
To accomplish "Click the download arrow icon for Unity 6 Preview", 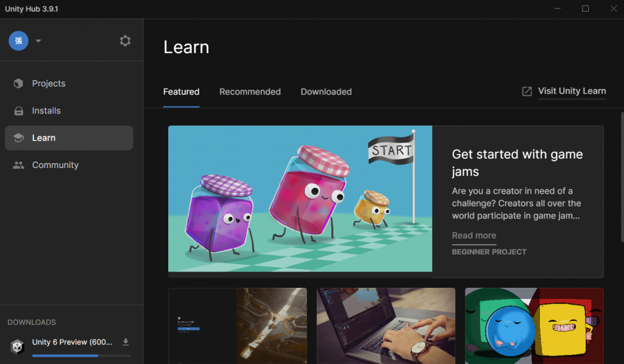I will pos(126,342).
